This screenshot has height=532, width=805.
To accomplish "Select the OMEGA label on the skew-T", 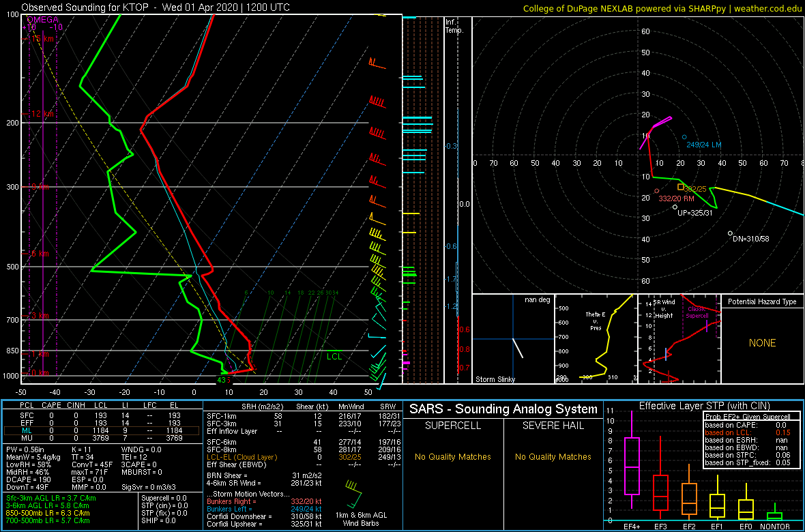I will [42, 20].
